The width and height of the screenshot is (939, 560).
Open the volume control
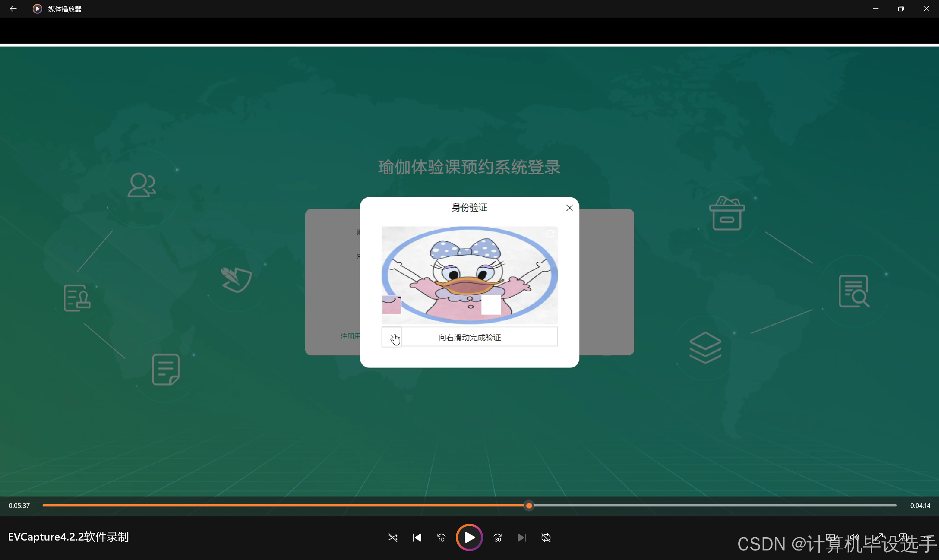(x=855, y=537)
